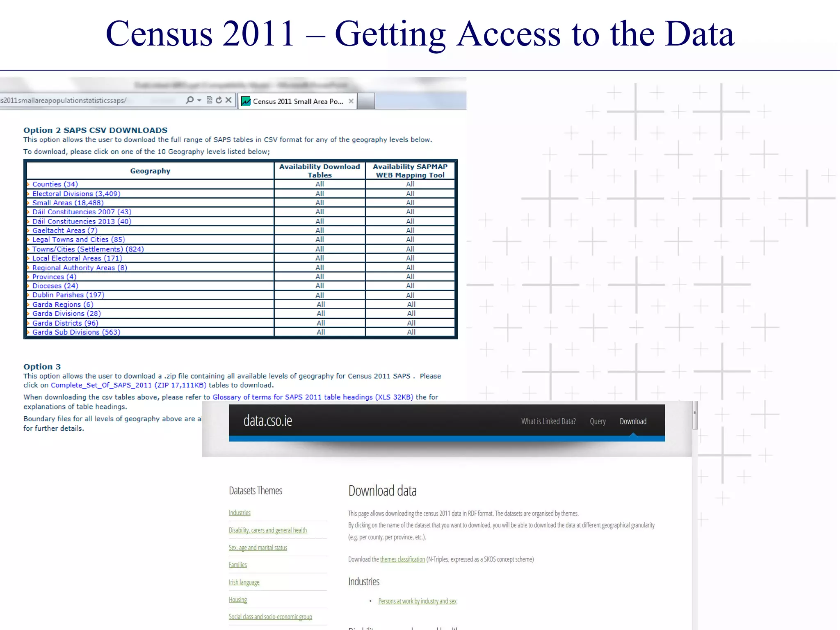This screenshot has width=840, height=630.
Task: Open a new blank browser tab
Action: 366,101
